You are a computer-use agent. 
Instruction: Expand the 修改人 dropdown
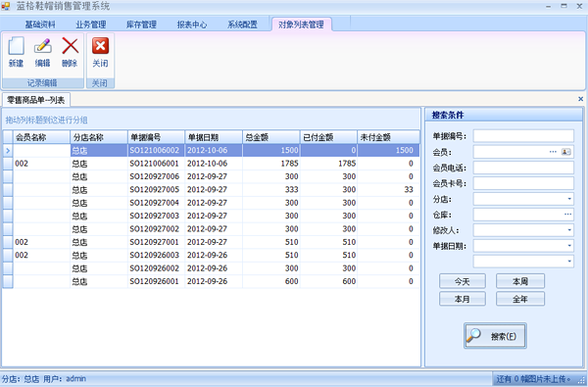pos(569,230)
